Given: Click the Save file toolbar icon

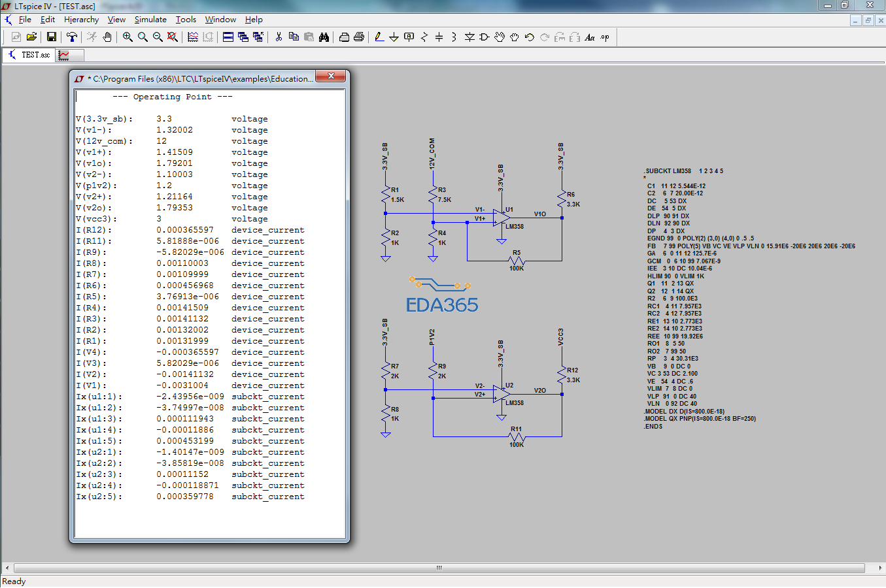Looking at the screenshot, I should click(52, 37).
